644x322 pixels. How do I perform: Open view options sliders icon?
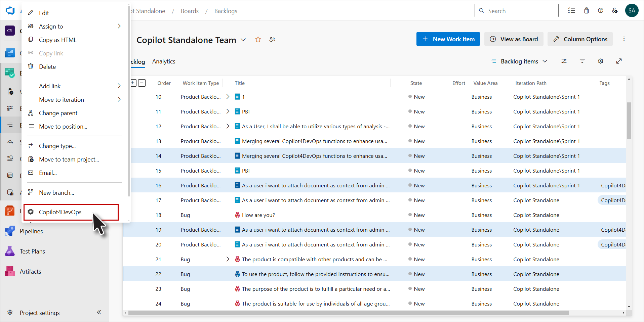[x=564, y=61]
